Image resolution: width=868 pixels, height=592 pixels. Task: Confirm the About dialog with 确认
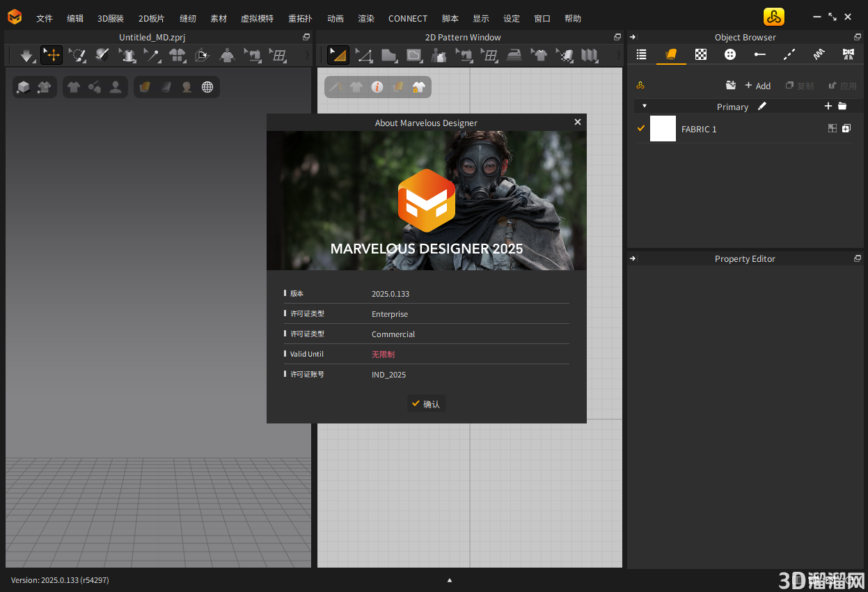click(x=426, y=403)
